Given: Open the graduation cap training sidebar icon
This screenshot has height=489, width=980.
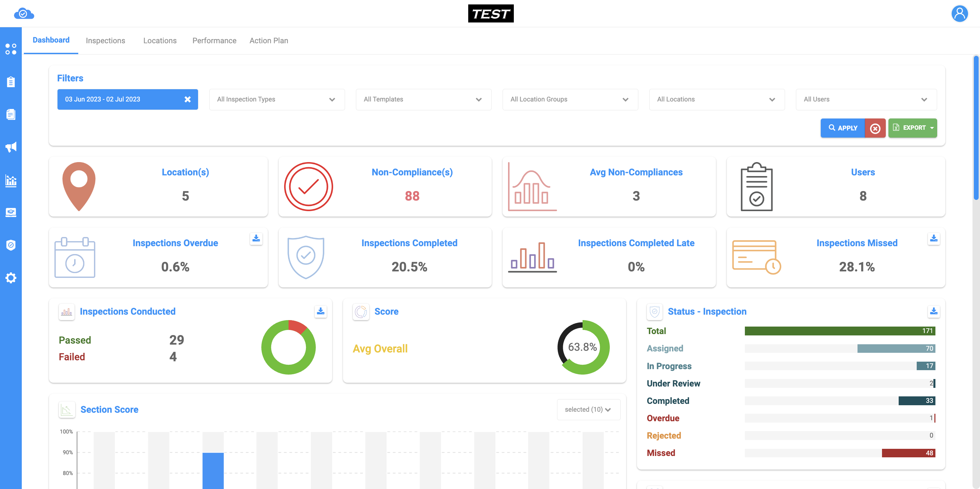Looking at the screenshot, I should click(x=11, y=212).
